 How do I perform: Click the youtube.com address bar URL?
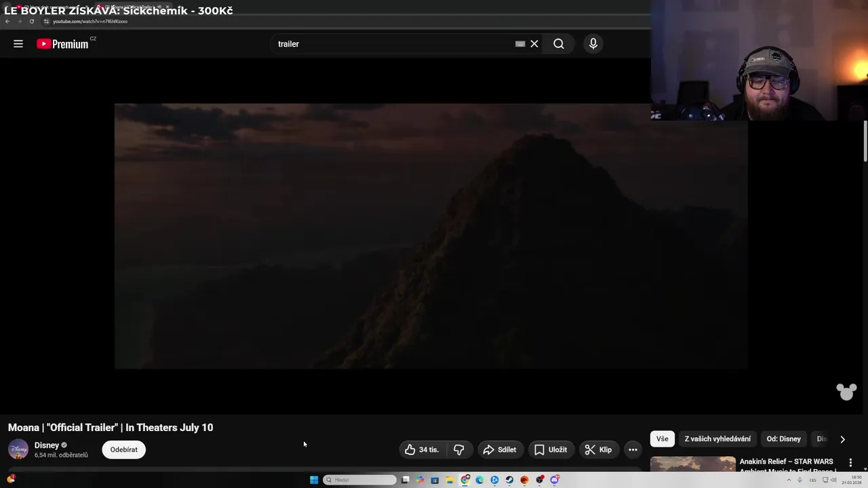click(90, 22)
